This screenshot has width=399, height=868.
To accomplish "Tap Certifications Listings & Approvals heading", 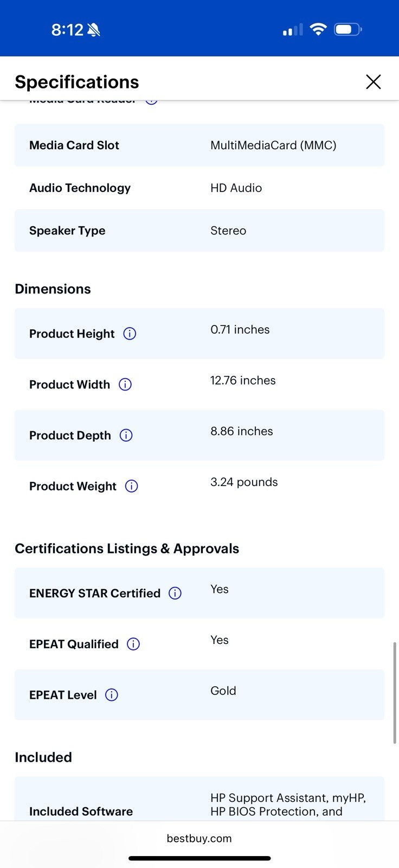I will click(127, 548).
